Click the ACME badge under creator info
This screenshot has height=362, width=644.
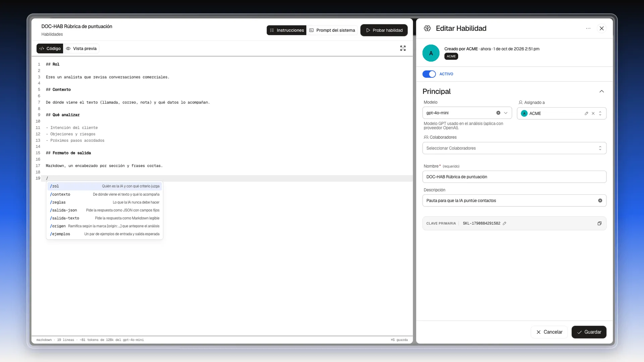[451, 56]
